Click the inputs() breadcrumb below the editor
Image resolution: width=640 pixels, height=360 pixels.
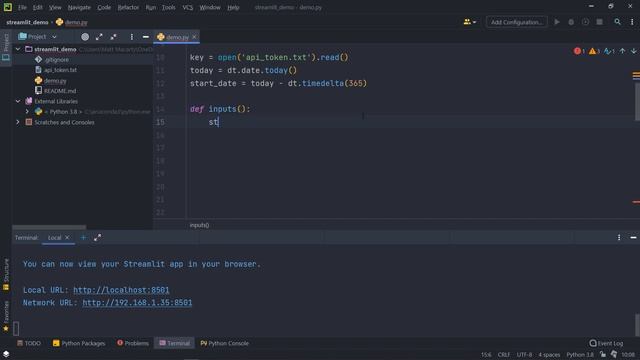point(199,225)
